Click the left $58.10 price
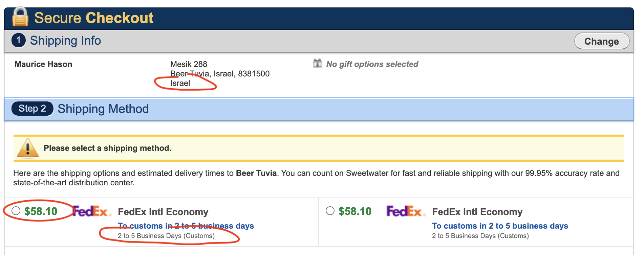The height and width of the screenshot is (255, 644). pos(41,211)
